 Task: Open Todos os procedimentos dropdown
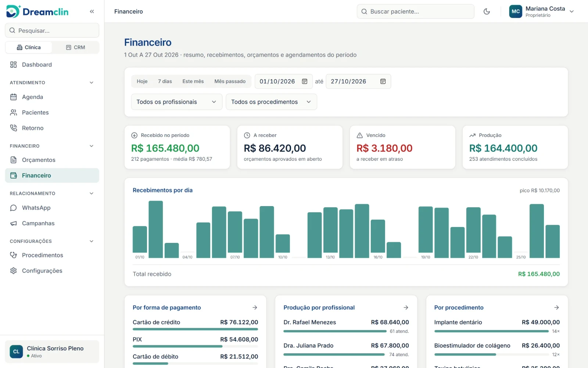pos(271,102)
